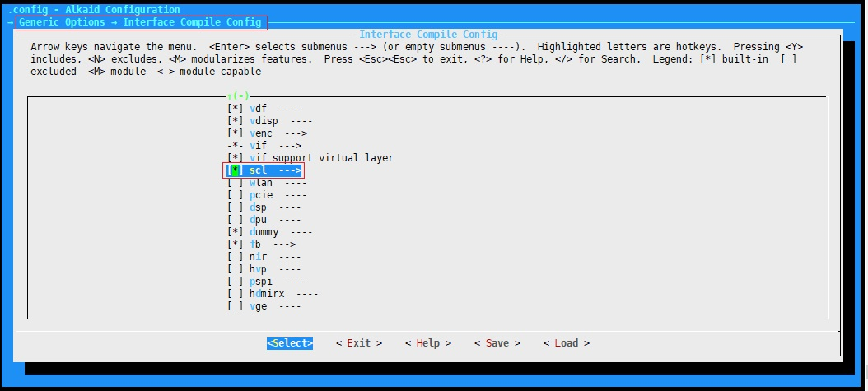Click the wlan empty submenu dashes

click(296, 183)
